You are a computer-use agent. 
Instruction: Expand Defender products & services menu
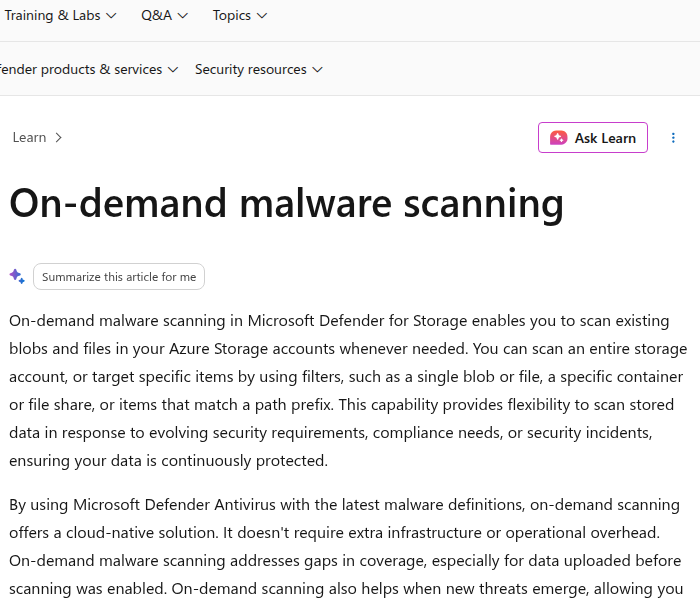point(89,70)
